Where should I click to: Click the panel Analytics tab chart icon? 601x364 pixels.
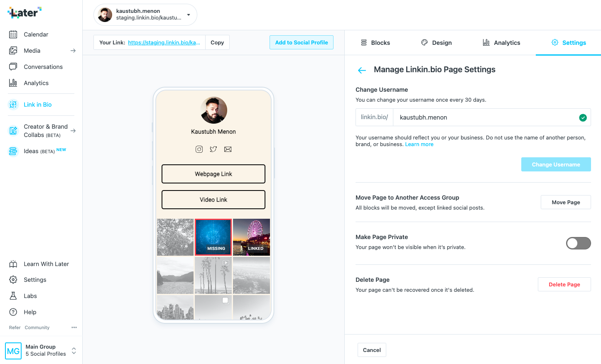tap(486, 42)
